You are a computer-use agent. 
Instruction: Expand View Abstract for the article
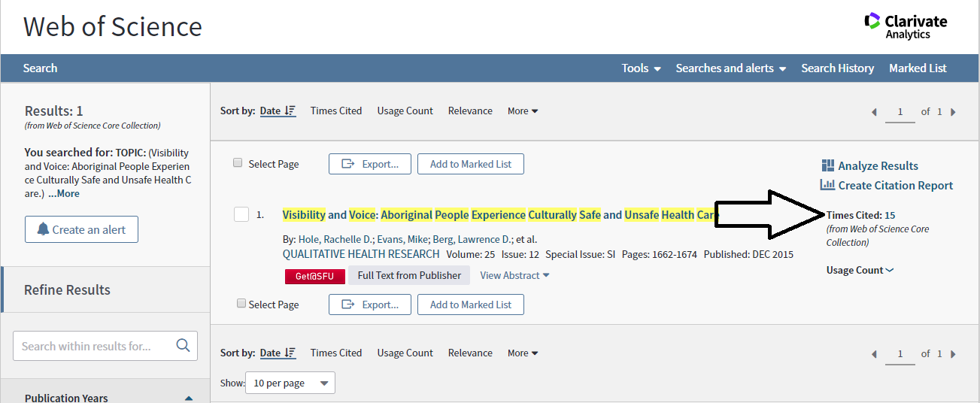click(514, 275)
